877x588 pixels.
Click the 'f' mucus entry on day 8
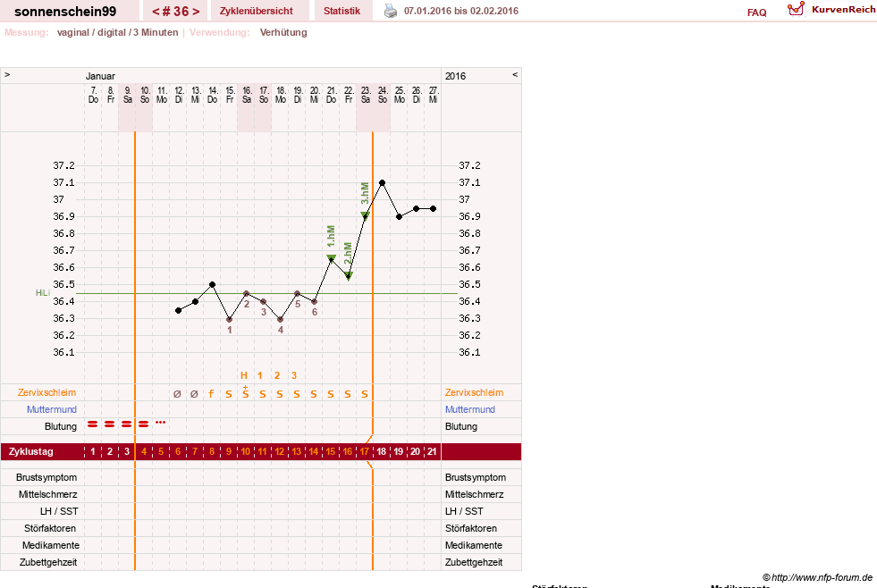[211, 393]
